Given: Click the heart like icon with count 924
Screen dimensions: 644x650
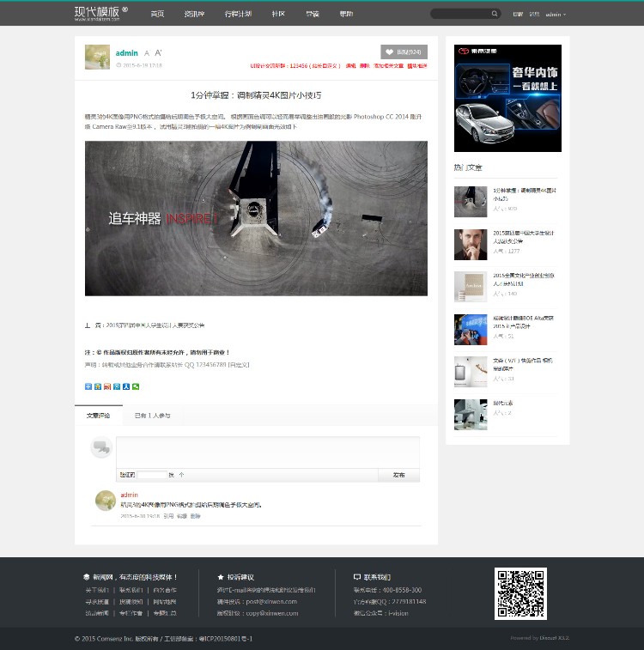Looking at the screenshot, I should tap(389, 52).
